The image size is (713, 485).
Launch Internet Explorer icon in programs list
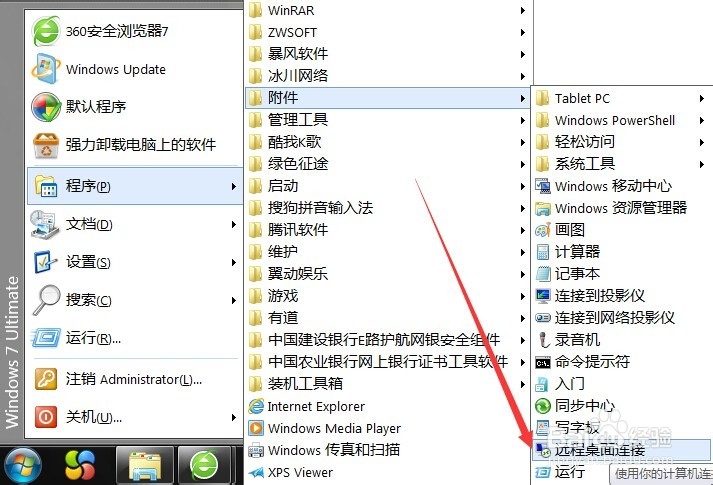(256, 406)
